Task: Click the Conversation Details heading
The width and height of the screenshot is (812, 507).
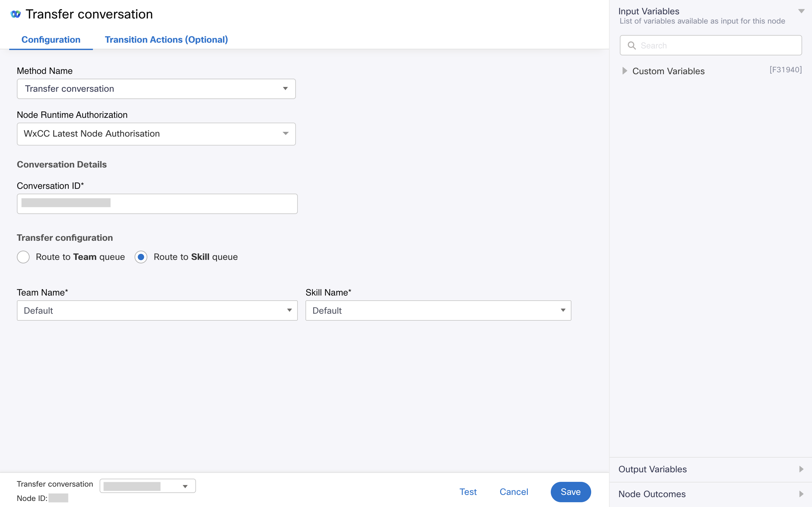Action: pyautogui.click(x=62, y=164)
